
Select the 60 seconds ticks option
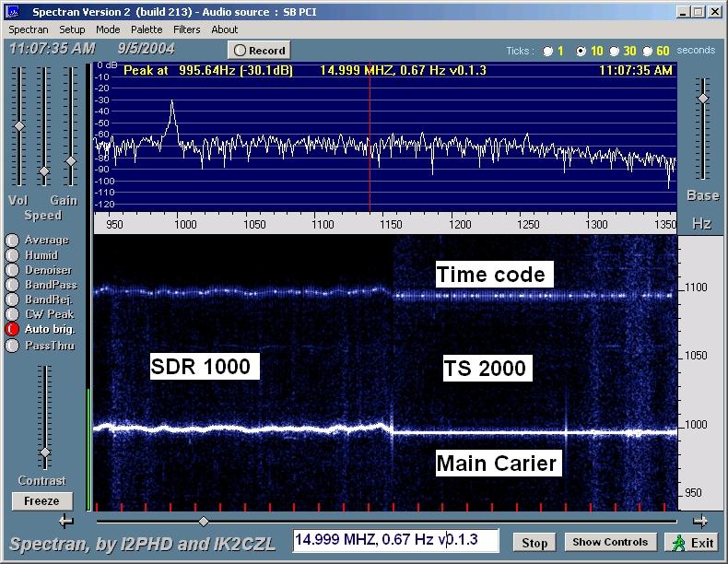[646, 51]
